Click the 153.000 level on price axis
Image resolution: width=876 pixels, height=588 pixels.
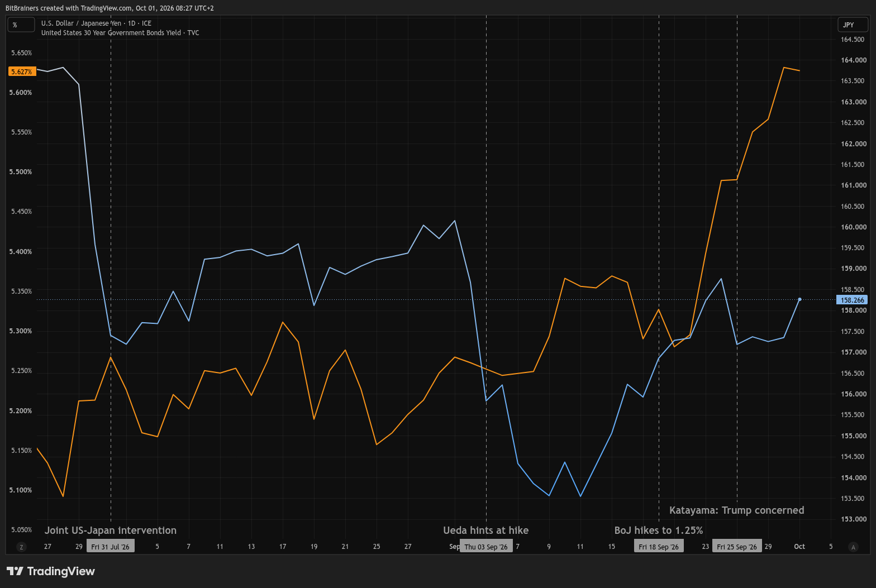(x=854, y=519)
